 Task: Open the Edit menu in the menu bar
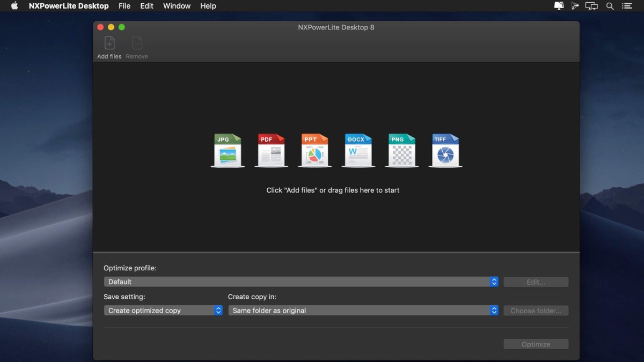[147, 6]
